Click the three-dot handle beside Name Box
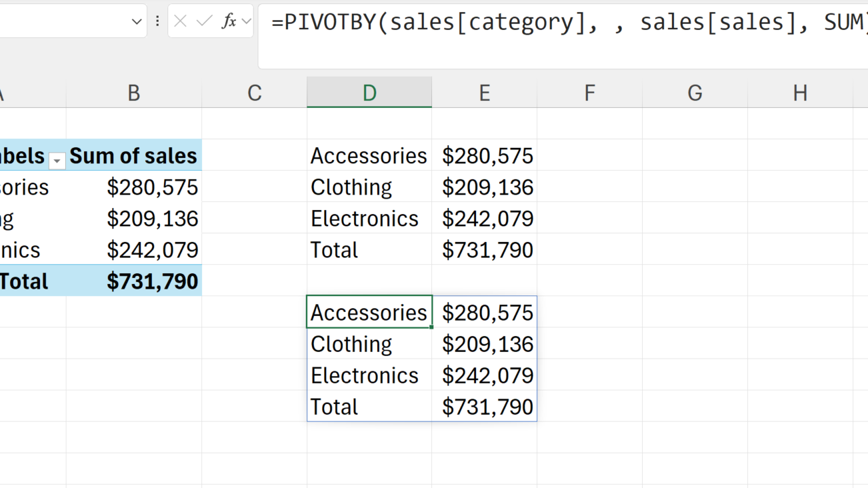Viewport: 868px width, 488px height. (157, 22)
